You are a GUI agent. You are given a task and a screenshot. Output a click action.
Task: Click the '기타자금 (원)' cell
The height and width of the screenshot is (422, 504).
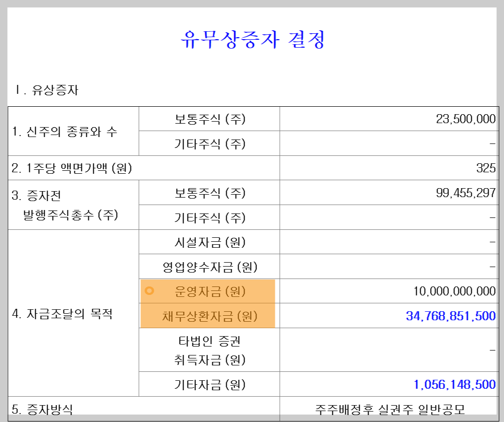(209, 384)
